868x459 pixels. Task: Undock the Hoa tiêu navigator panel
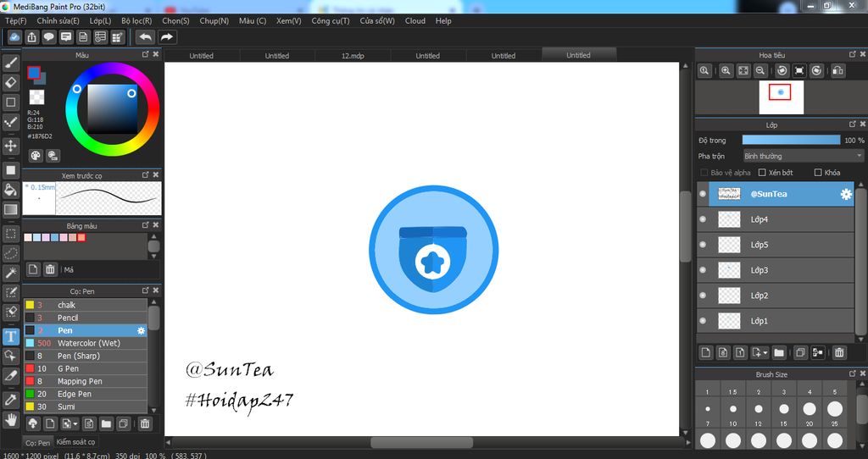(853, 54)
